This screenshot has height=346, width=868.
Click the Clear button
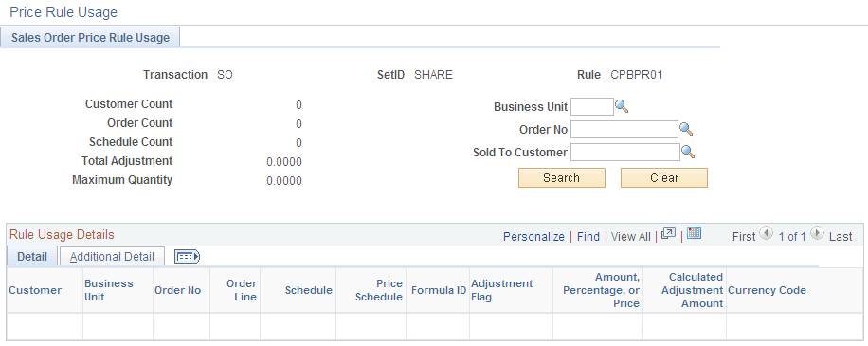[664, 178]
